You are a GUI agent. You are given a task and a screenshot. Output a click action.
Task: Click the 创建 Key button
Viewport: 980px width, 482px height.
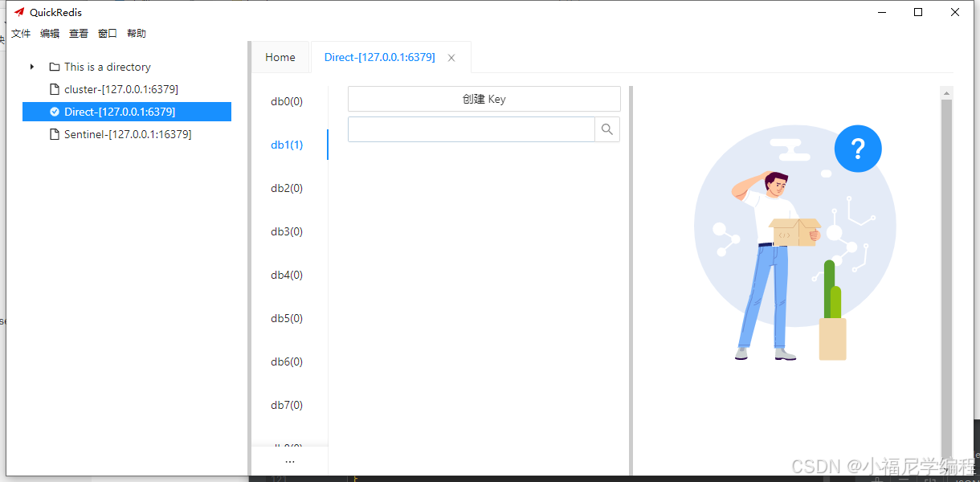click(x=484, y=98)
